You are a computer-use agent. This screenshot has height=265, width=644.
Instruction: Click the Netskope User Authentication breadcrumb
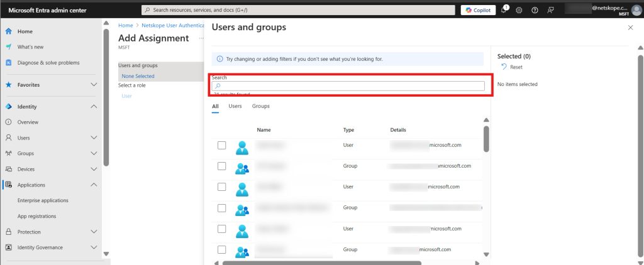[172, 26]
